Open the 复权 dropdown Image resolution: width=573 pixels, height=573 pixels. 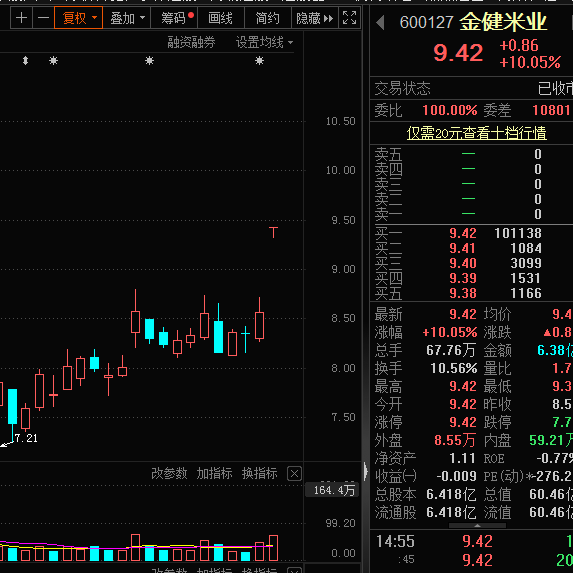pyautogui.click(x=79, y=18)
